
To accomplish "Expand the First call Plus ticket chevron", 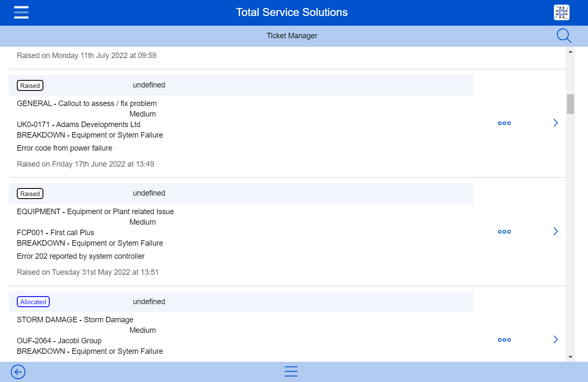I will pos(556,231).
